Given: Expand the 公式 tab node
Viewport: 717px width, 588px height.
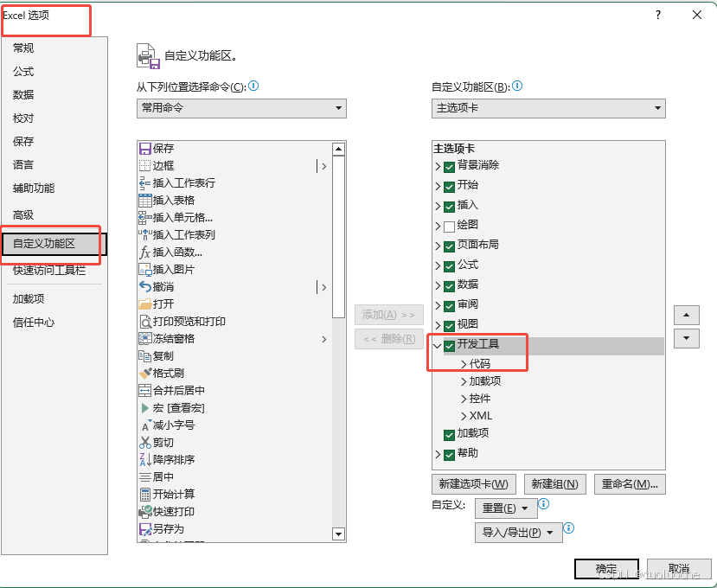Looking at the screenshot, I should (x=438, y=266).
